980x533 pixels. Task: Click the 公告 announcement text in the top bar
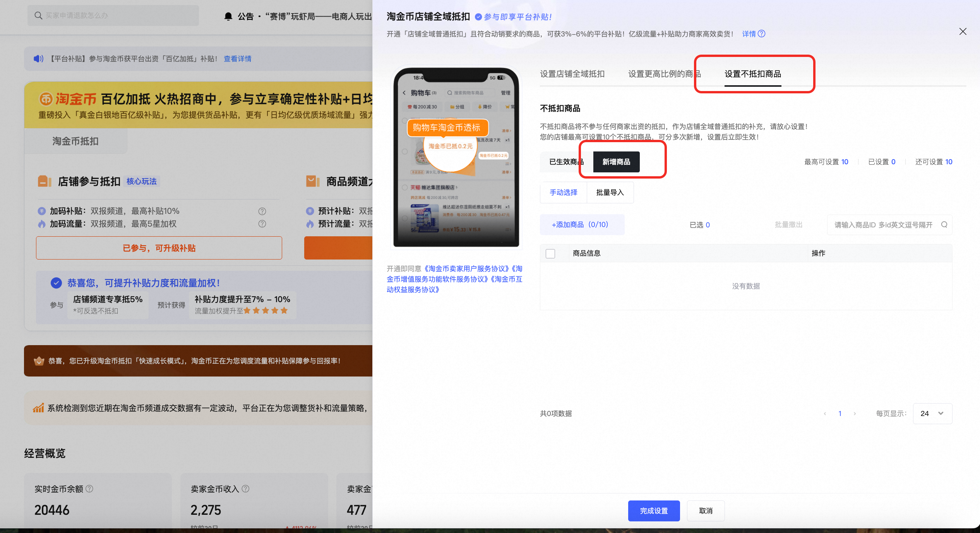click(x=304, y=16)
